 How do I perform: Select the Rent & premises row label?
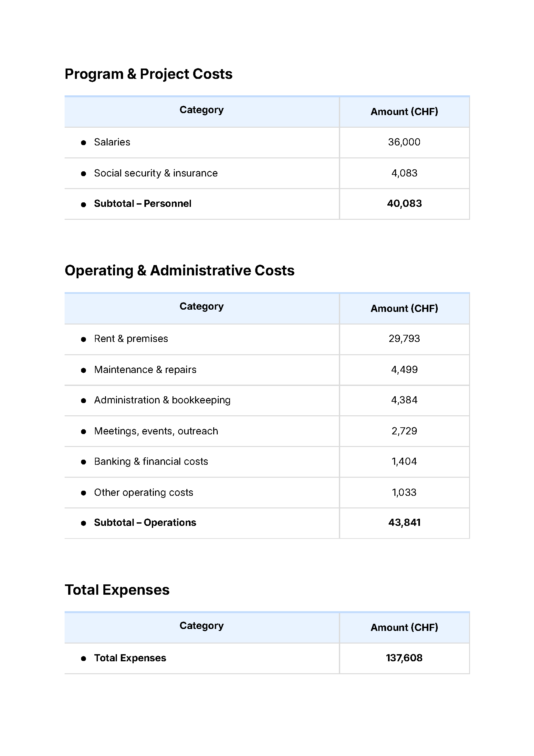coord(131,339)
